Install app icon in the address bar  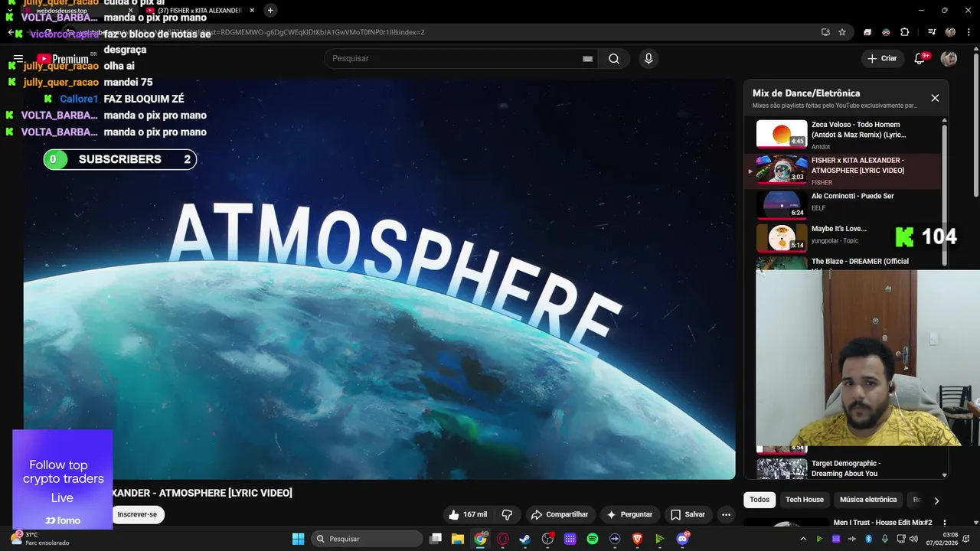coord(825,32)
